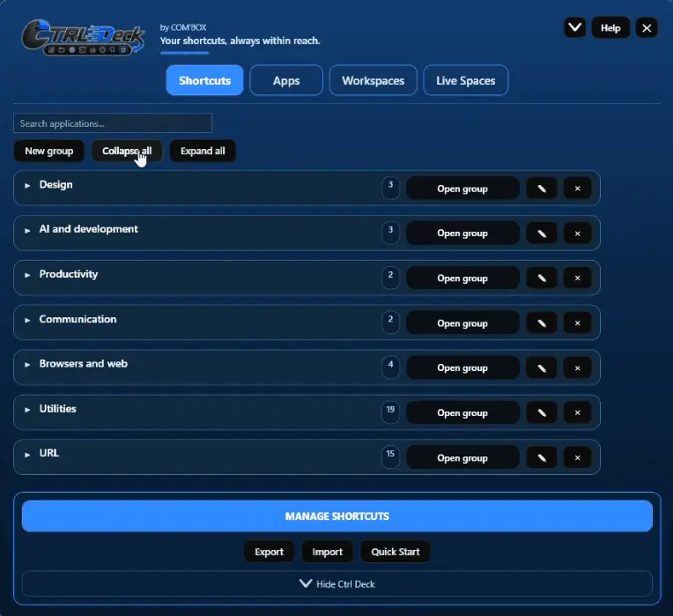Viewport: 673px width, 616px height.
Task: Expand the Design group
Action: tap(27, 185)
